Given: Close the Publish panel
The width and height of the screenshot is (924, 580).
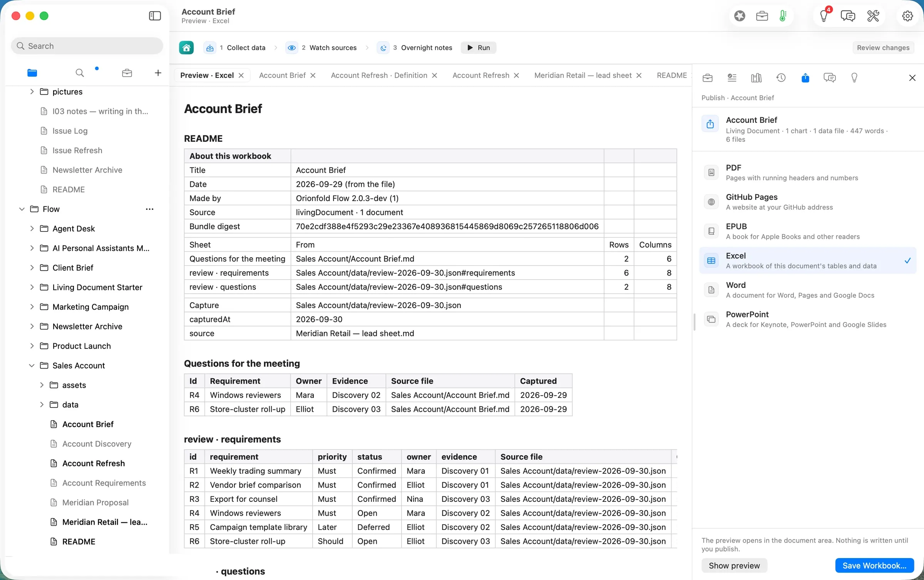Looking at the screenshot, I should (x=912, y=78).
